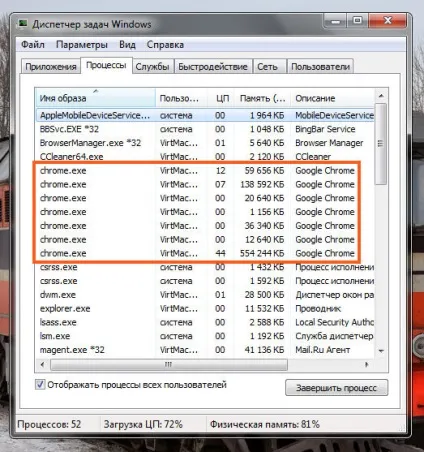The height and width of the screenshot is (452, 424).
Task: Open the Файл menu
Action: [33, 45]
